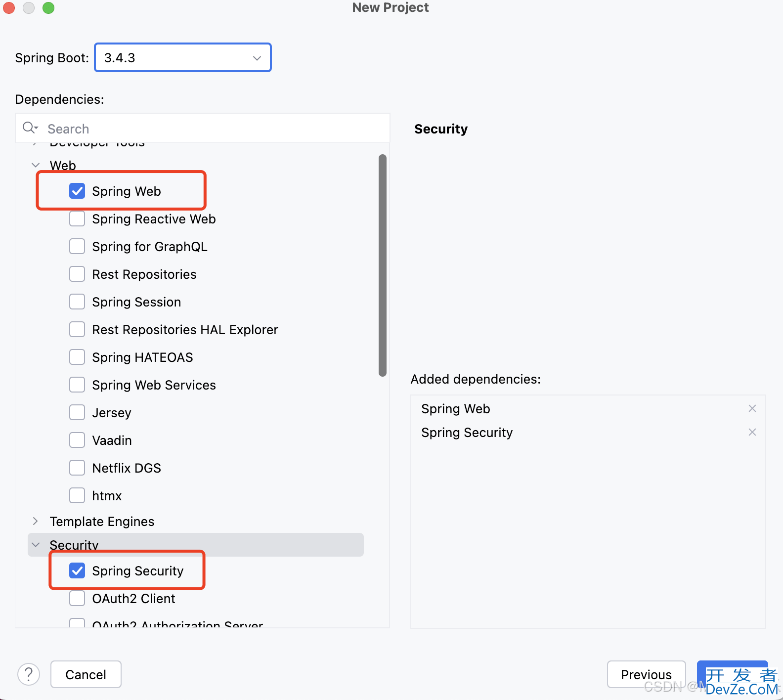This screenshot has width=783, height=700.
Task: Click the Netflix DGS label text
Action: coord(127,468)
